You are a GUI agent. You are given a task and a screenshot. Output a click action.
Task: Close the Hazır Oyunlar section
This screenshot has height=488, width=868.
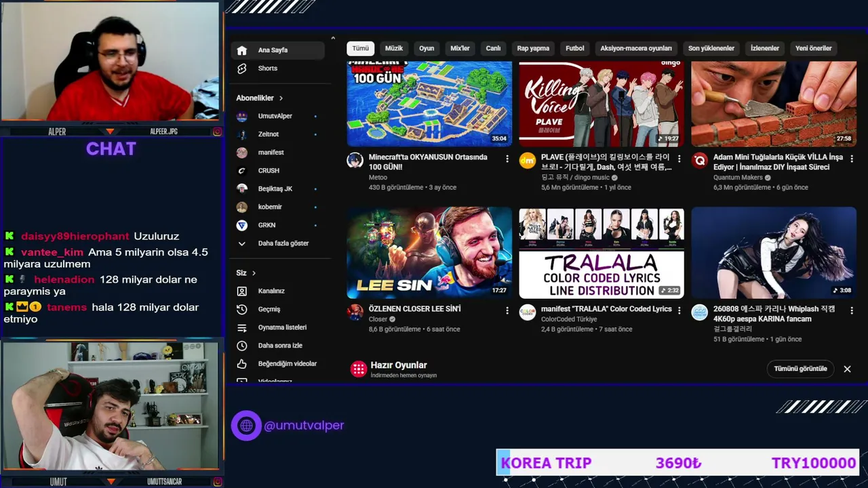click(847, 369)
